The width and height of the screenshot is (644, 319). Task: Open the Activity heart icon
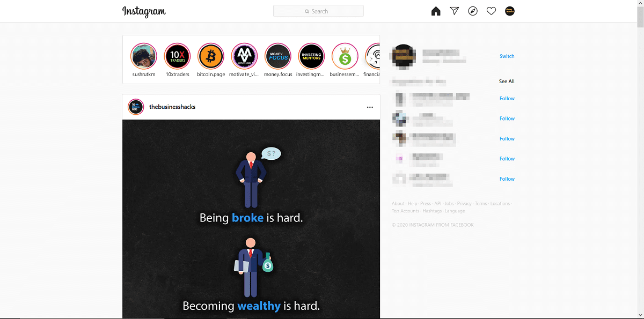(491, 11)
